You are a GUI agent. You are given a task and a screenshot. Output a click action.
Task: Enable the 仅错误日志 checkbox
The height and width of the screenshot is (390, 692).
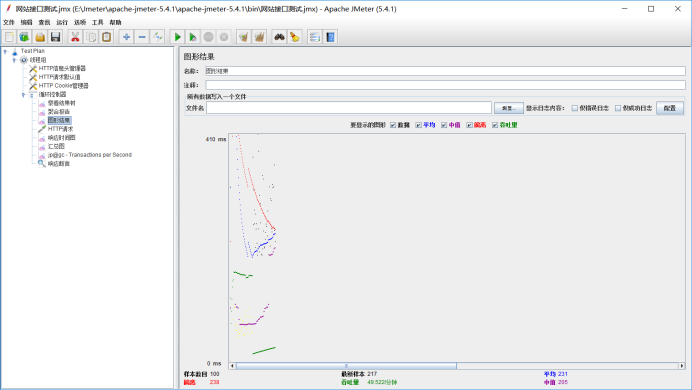(575, 108)
